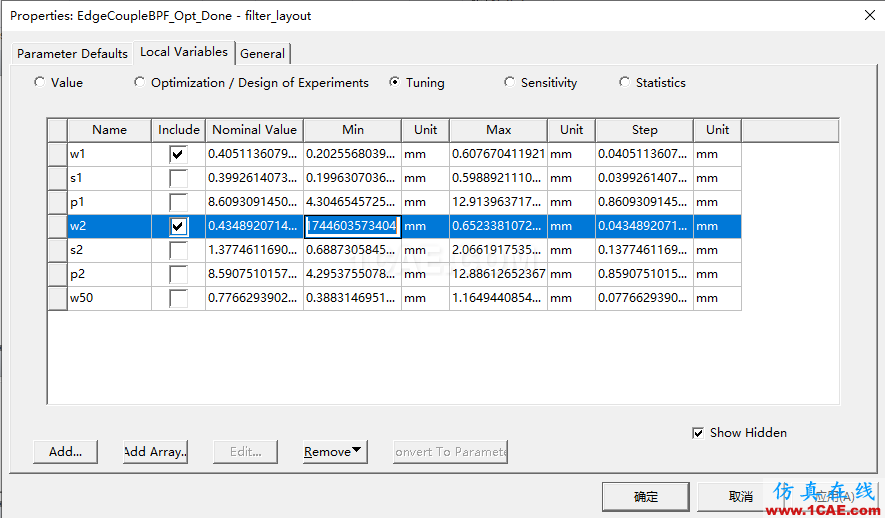Viewport: 885px width, 518px height.
Task: Select the Local Variables tab
Action: [x=184, y=52]
